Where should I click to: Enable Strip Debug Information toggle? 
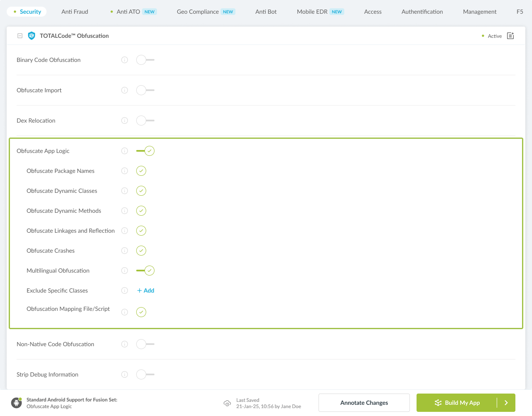tap(145, 374)
